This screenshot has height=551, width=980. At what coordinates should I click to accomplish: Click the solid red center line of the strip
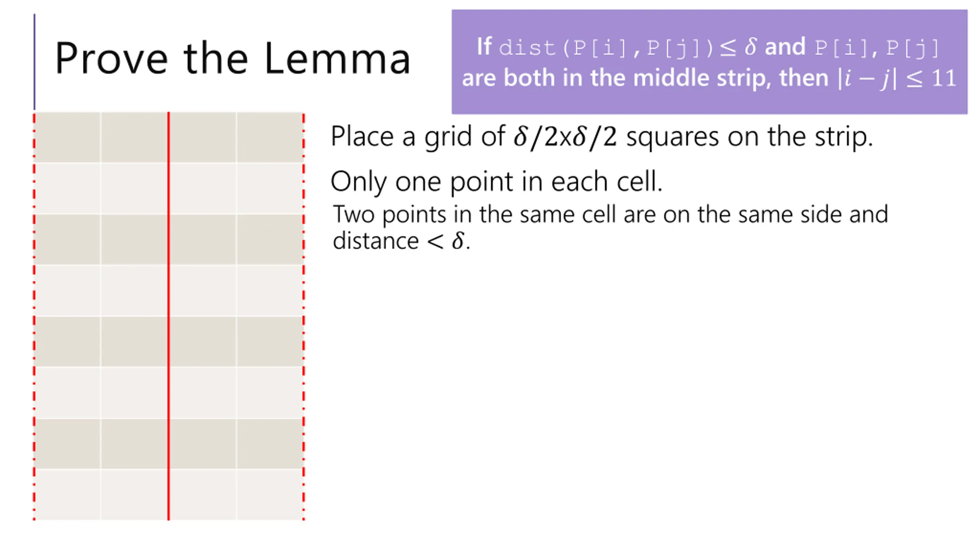(x=168, y=316)
